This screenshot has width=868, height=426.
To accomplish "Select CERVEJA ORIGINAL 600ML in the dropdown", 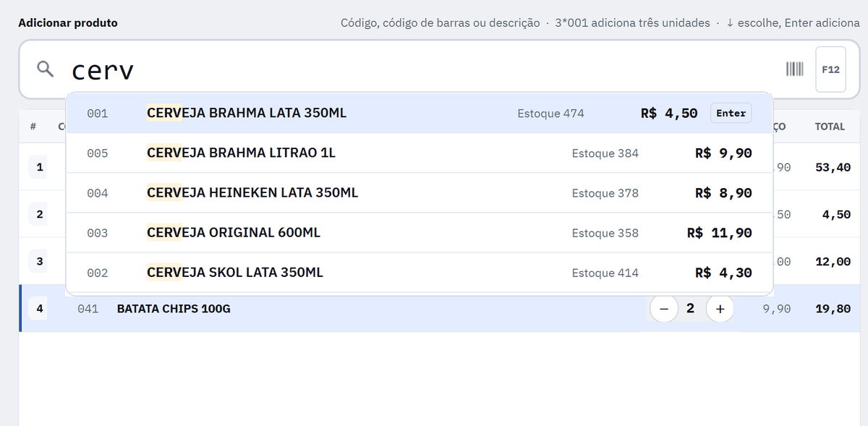I will click(420, 233).
